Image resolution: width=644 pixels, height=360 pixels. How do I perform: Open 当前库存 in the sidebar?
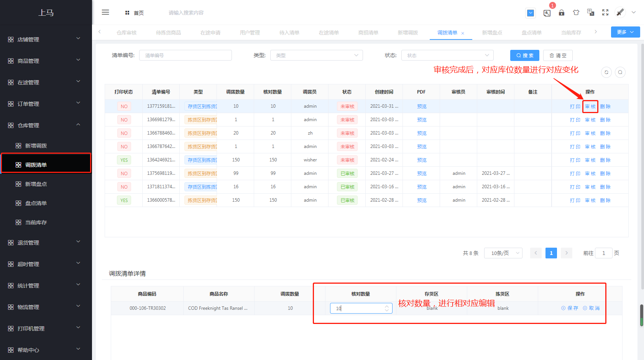46,222
